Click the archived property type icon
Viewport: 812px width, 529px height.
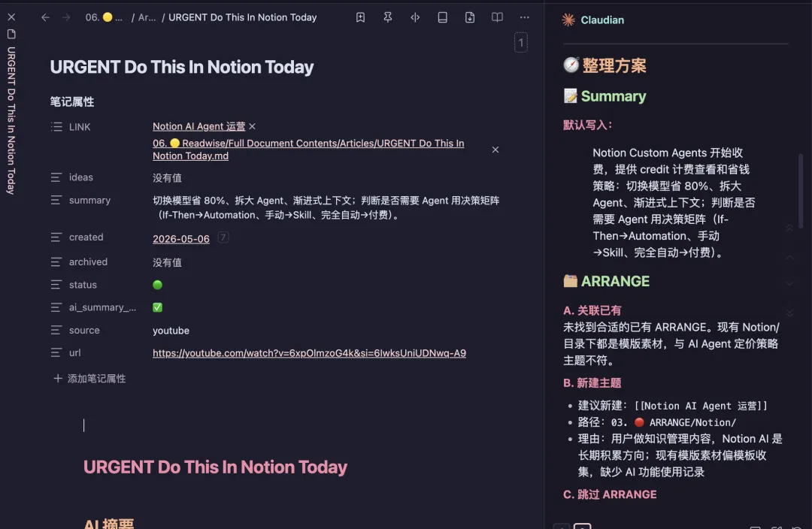click(56, 262)
